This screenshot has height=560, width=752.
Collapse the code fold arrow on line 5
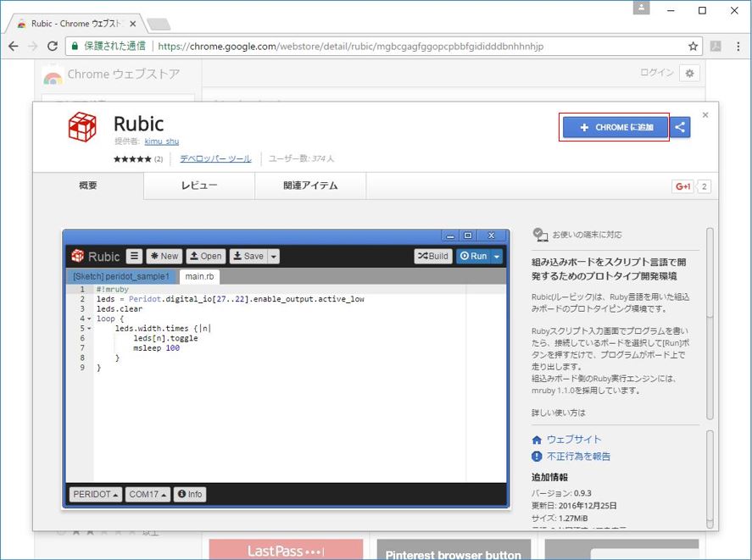point(89,329)
